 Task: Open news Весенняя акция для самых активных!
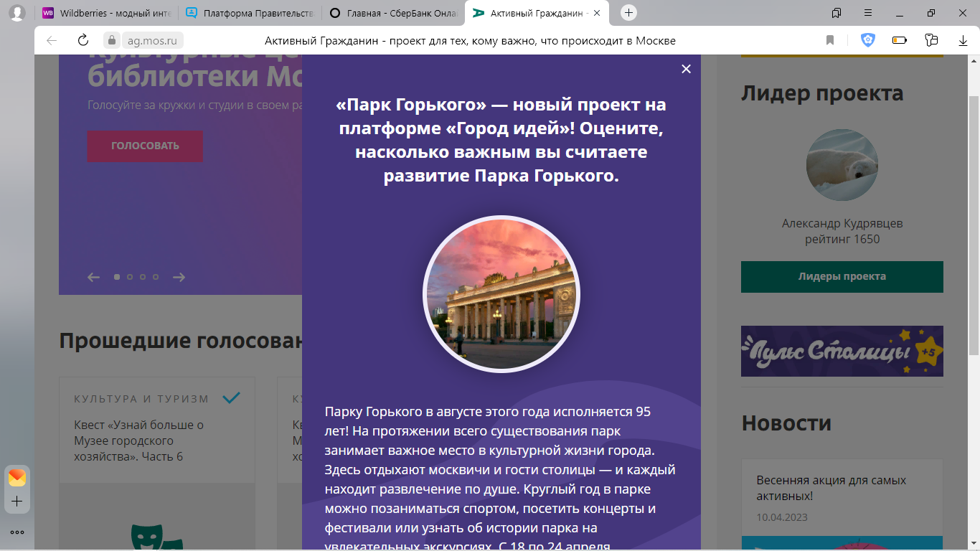831,488
